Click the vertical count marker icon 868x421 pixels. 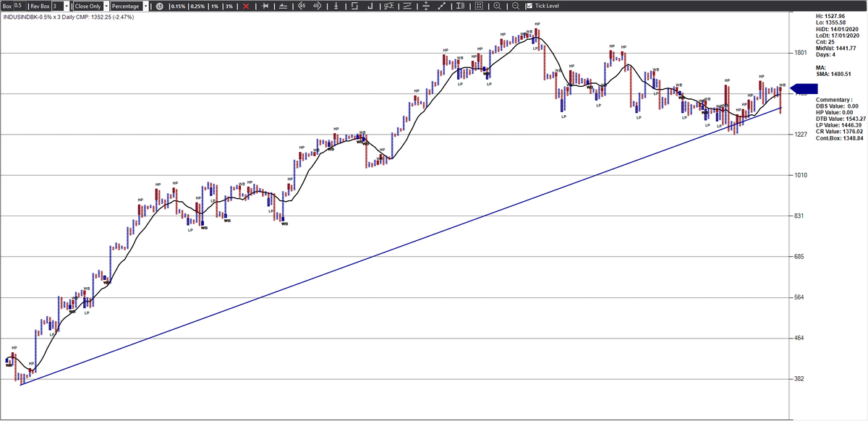coord(336,6)
